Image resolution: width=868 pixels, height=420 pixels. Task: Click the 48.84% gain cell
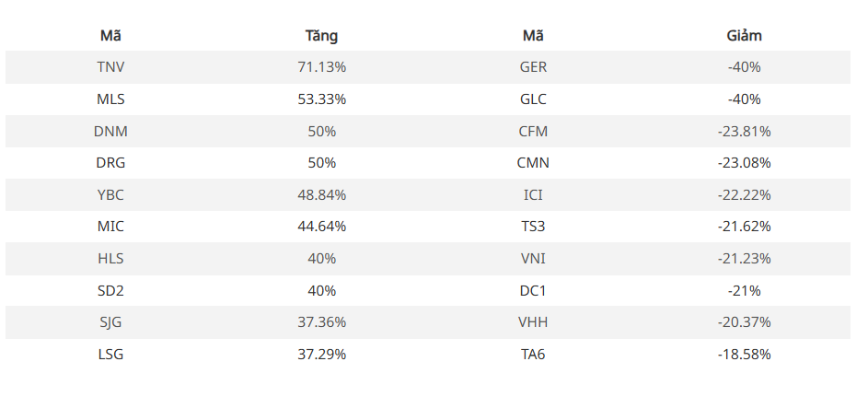(321, 195)
